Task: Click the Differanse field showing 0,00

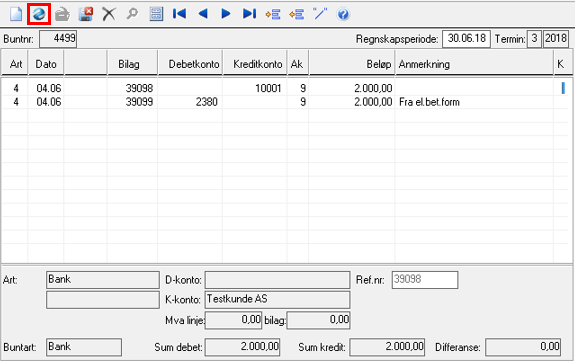Action: (523, 347)
